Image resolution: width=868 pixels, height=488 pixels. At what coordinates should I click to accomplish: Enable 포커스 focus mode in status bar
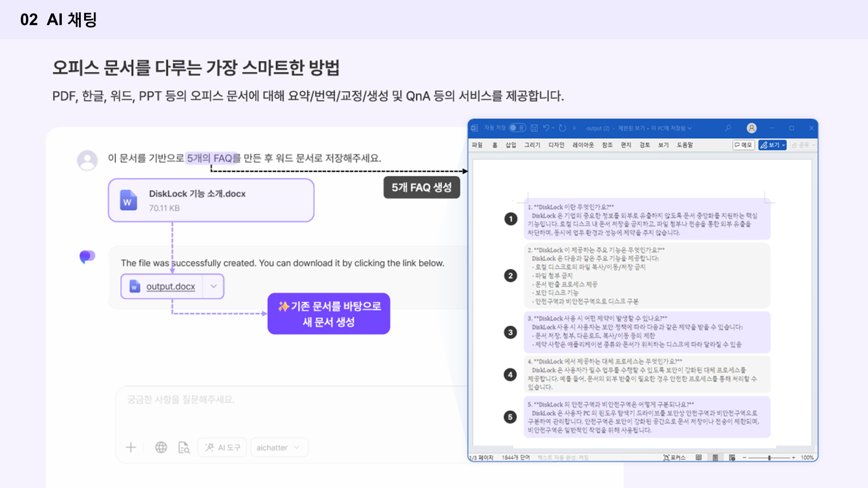(674, 458)
